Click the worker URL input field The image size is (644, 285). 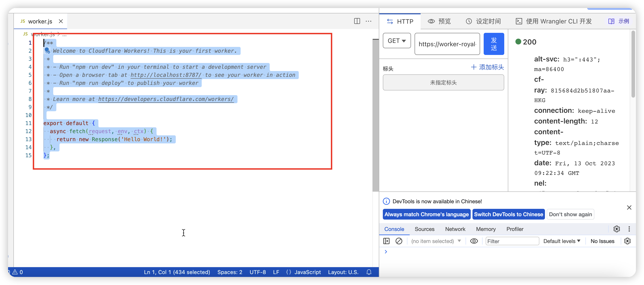pyautogui.click(x=447, y=44)
